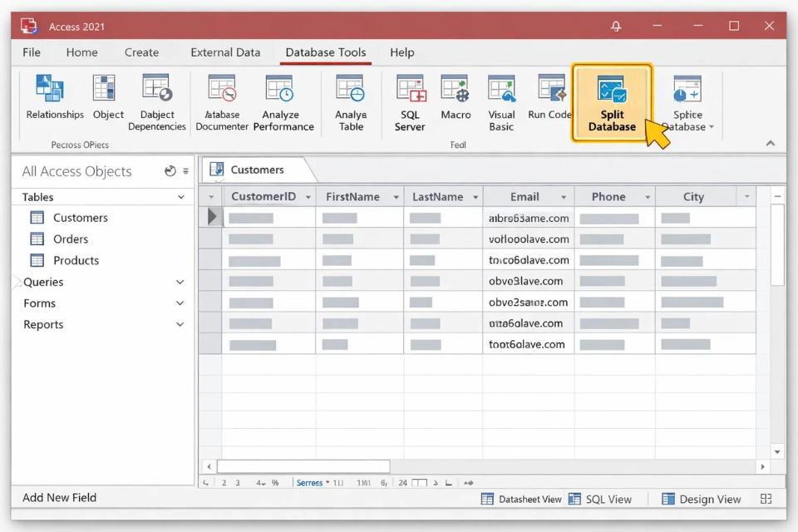This screenshot has height=532, width=798.
Task: Expand the Forms group
Action: tap(180, 303)
